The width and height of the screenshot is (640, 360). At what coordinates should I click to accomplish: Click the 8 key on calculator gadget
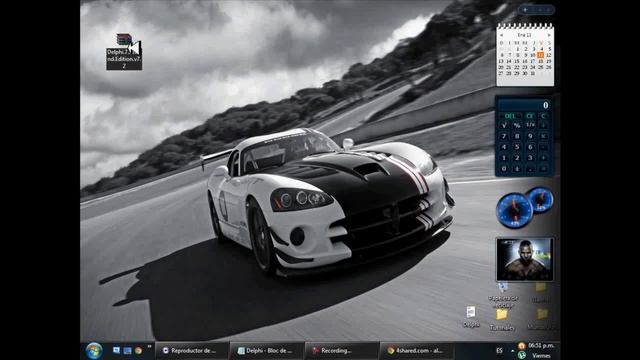click(517, 136)
